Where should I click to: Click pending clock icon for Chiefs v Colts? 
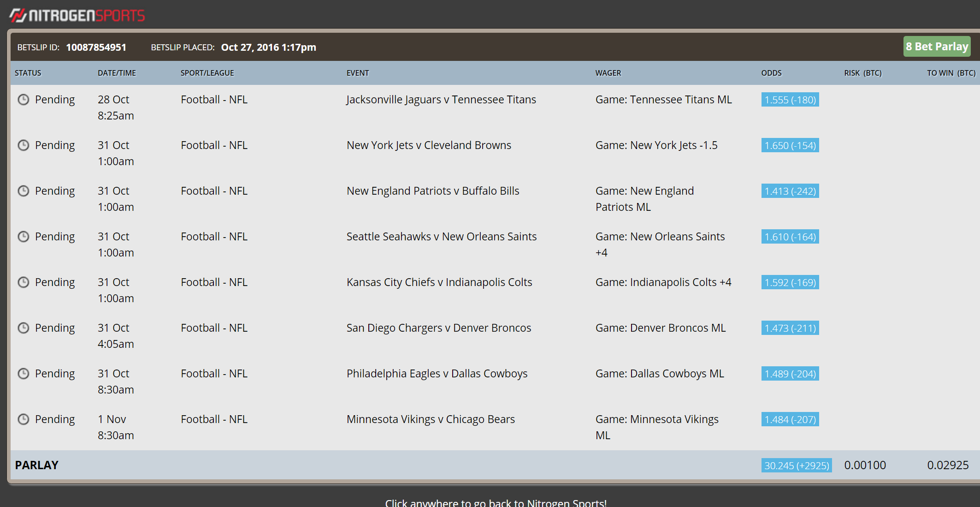coord(24,282)
